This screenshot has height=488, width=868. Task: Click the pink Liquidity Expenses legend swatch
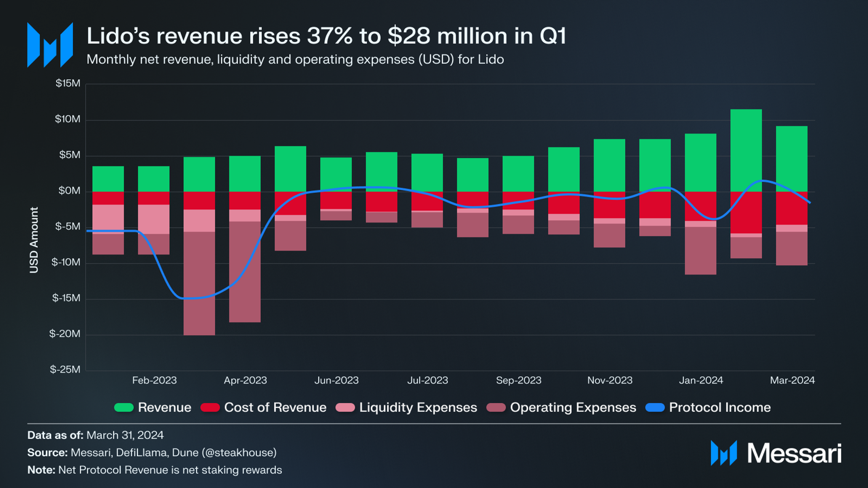pyautogui.click(x=345, y=407)
